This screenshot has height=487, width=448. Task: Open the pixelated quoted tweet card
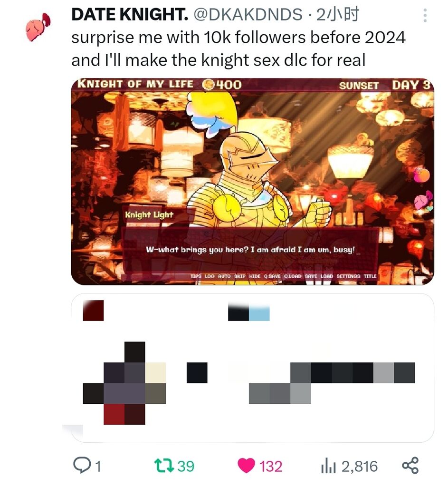252,368
